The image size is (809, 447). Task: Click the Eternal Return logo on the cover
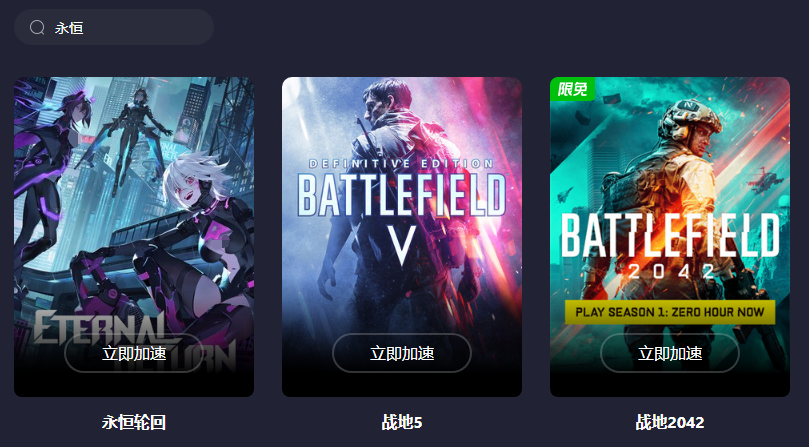point(134,341)
